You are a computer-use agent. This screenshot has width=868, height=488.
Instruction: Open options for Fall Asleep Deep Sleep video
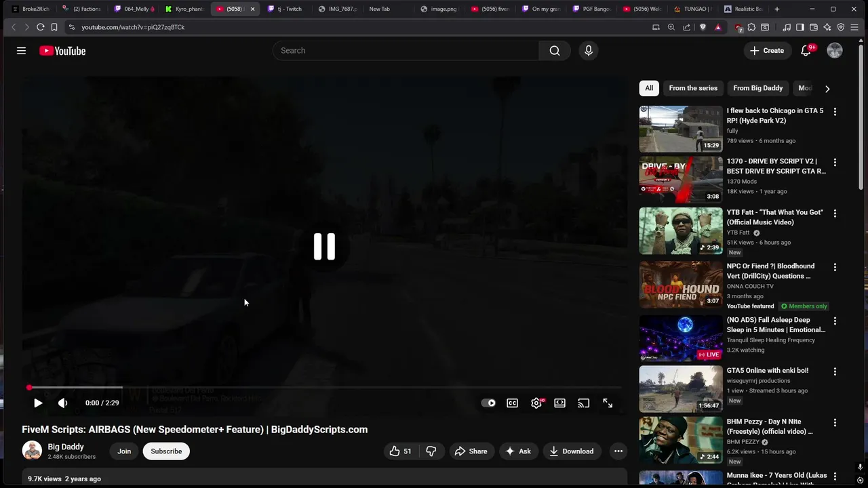(835, 321)
